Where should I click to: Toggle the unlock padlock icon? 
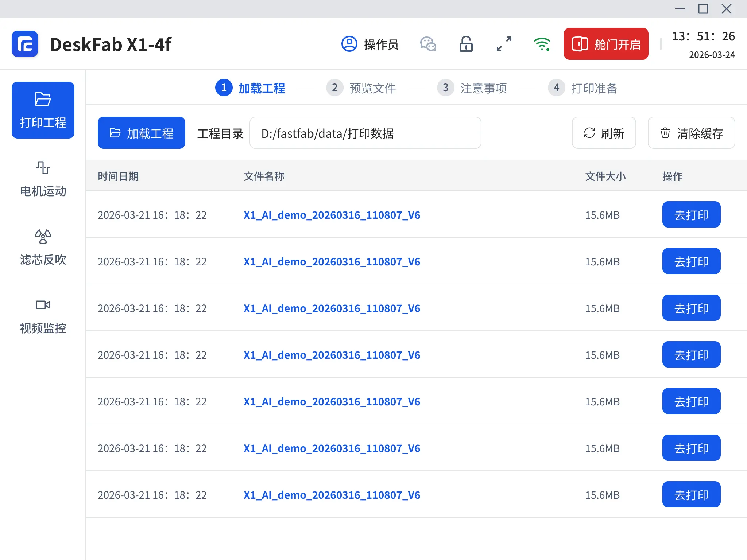pyautogui.click(x=466, y=44)
